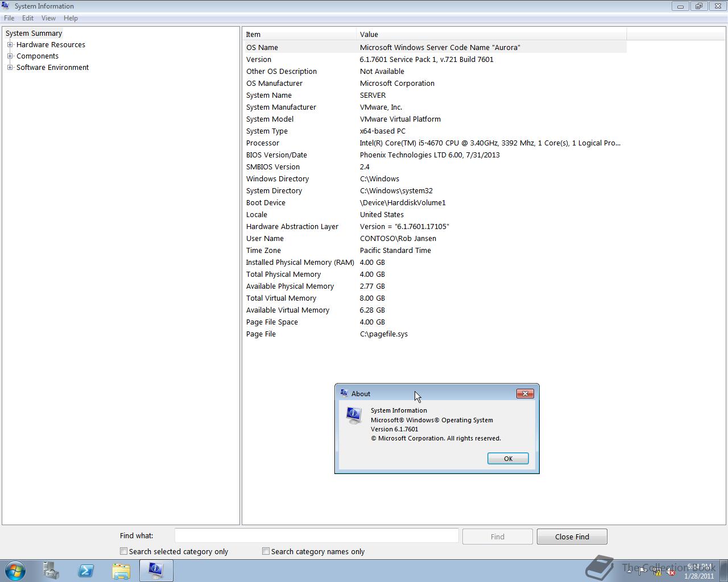The height and width of the screenshot is (582, 728).
Task: Select the OS Name row
Action: 435,47
